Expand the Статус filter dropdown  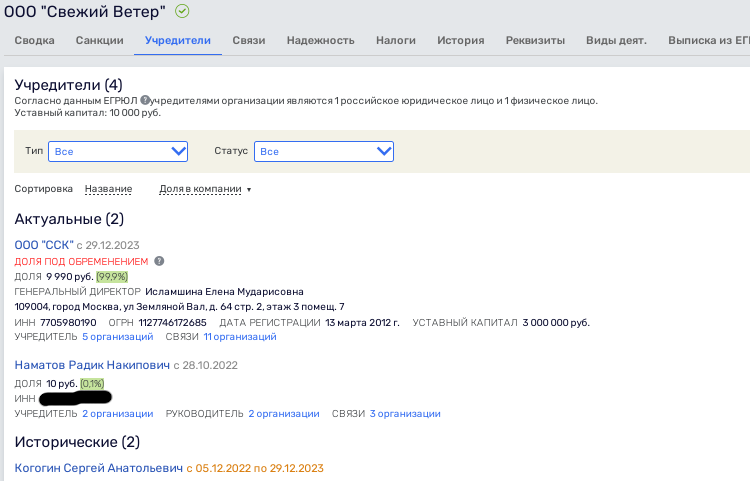click(x=324, y=152)
